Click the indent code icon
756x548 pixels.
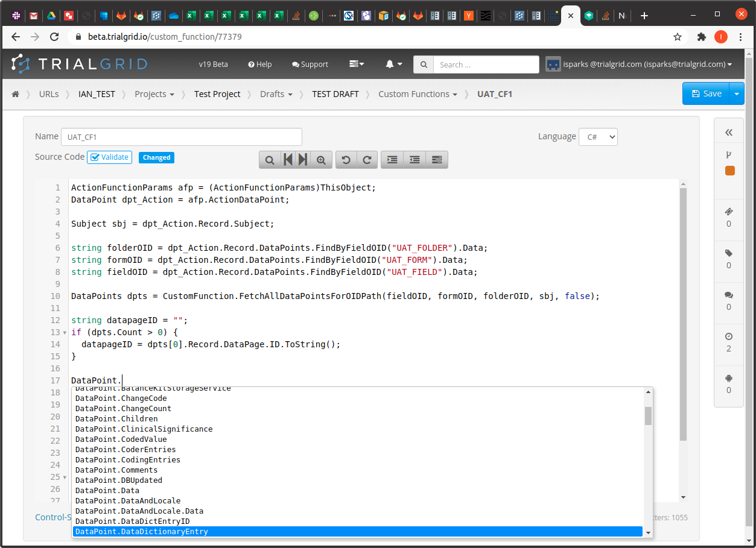click(x=392, y=160)
